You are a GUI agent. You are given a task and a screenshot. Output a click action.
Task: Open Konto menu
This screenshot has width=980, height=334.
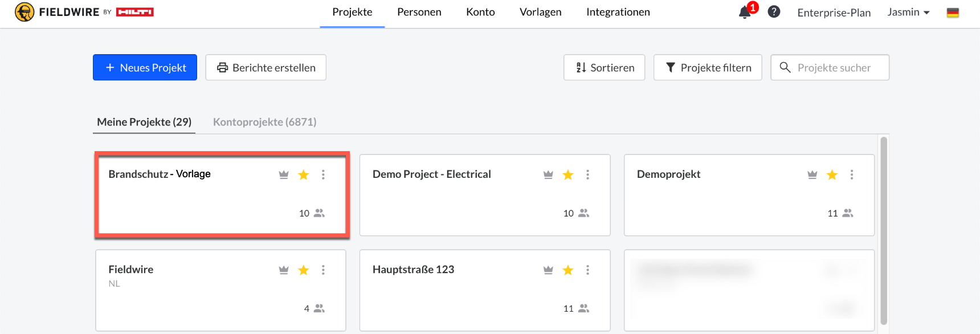coord(480,12)
